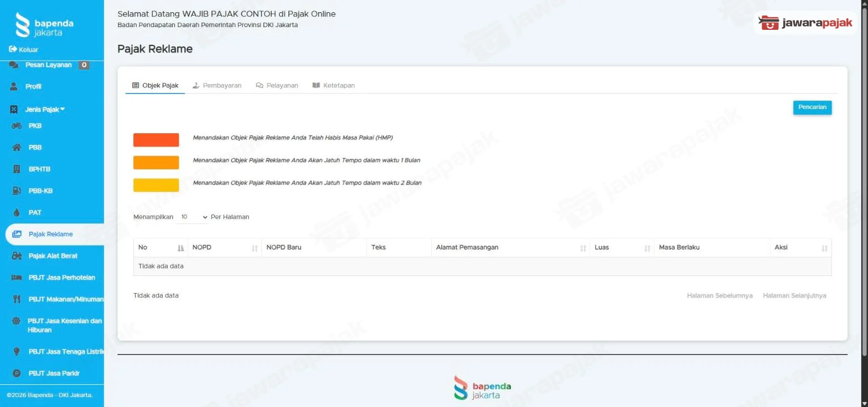Image resolution: width=868 pixels, height=407 pixels.
Task: Click the 'Tidak ada data' table row
Action: tap(482, 266)
